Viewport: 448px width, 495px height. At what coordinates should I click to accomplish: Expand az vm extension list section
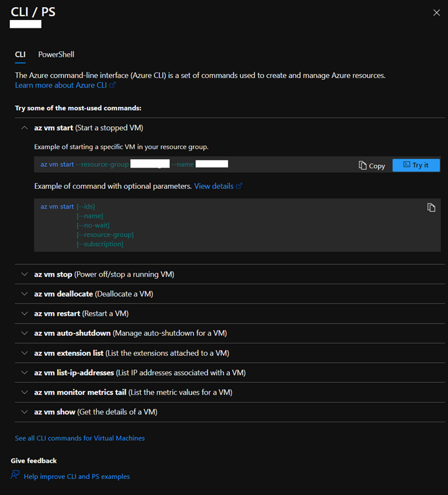pos(230,353)
